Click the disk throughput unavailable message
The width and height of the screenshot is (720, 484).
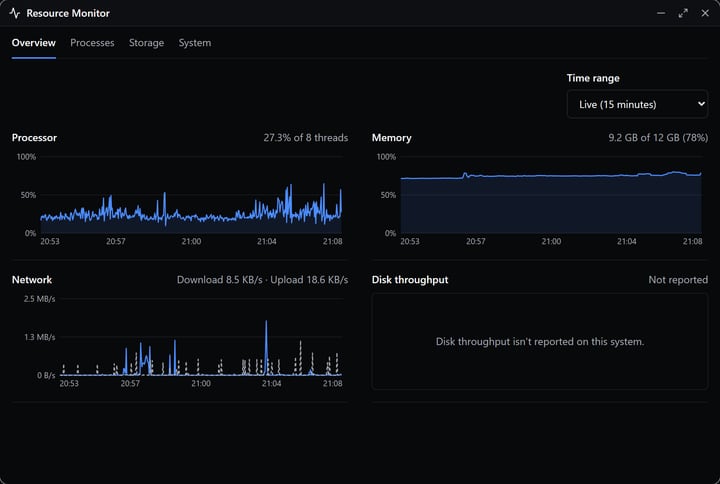pos(540,342)
